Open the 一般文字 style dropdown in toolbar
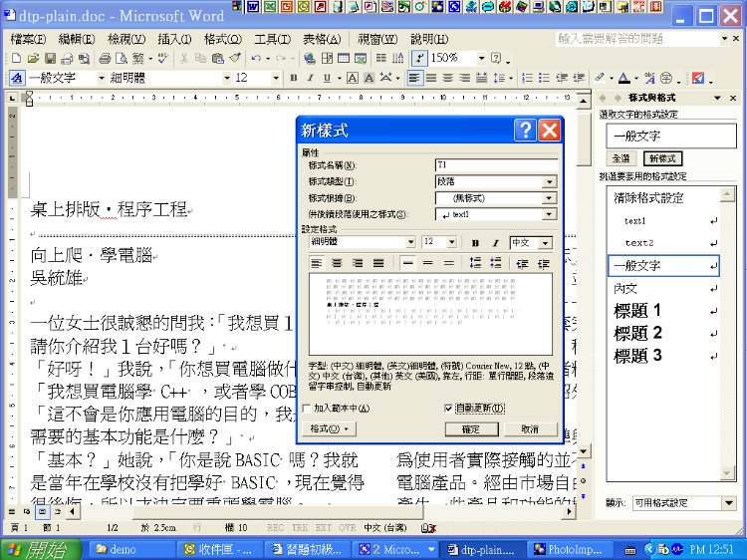Screen dimensions: 747x560 [x=101, y=78]
